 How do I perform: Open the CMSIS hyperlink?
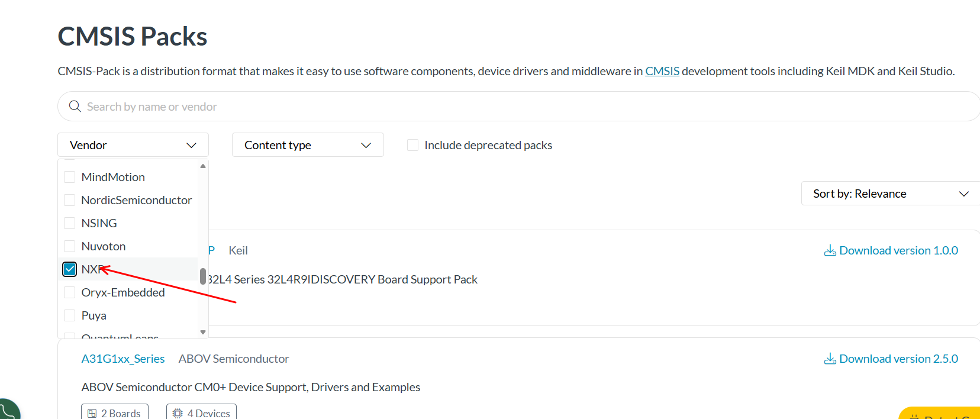point(662,71)
